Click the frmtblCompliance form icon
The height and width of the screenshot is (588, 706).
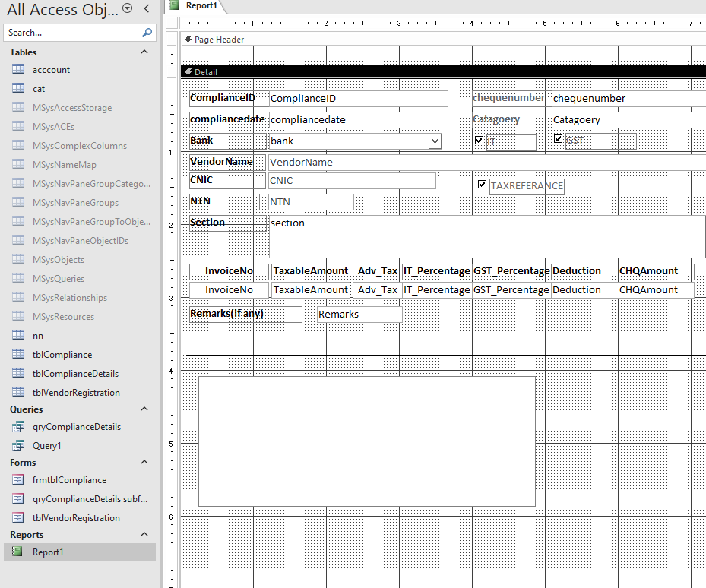click(18, 479)
